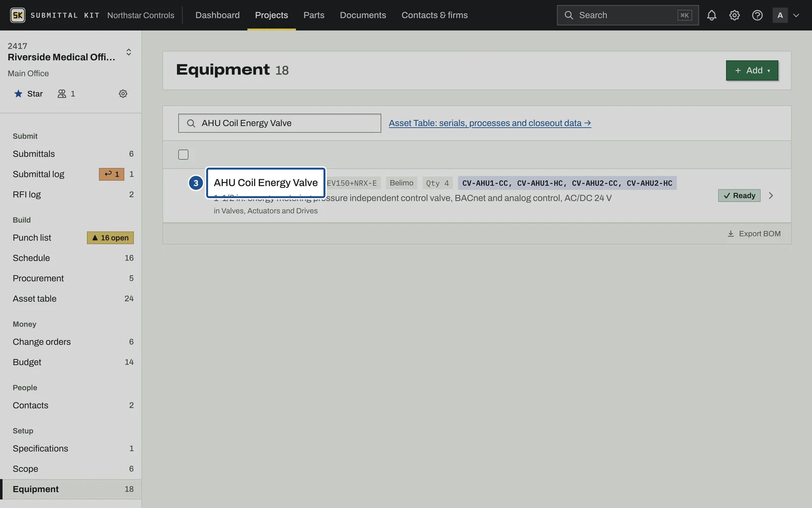Expand the project switcher arrows
812x508 pixels.
129,52
